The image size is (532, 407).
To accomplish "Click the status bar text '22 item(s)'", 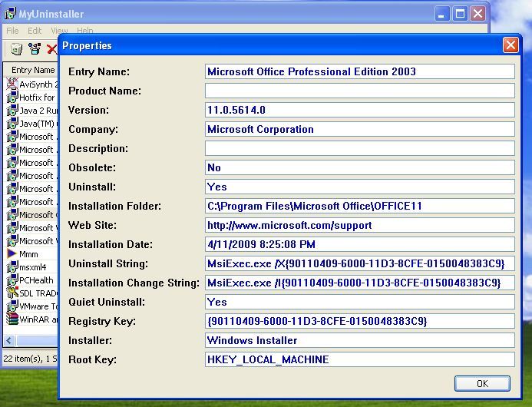I will point(22,359).
